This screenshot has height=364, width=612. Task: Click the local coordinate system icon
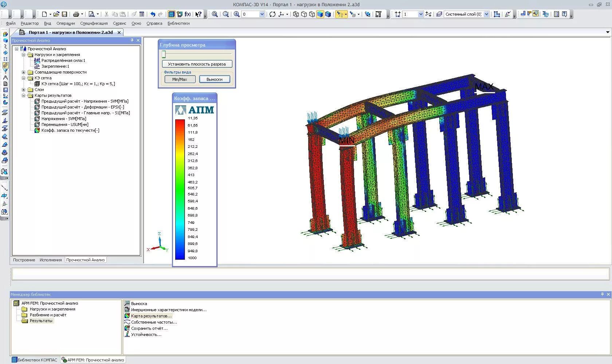(x=281, y=14)
